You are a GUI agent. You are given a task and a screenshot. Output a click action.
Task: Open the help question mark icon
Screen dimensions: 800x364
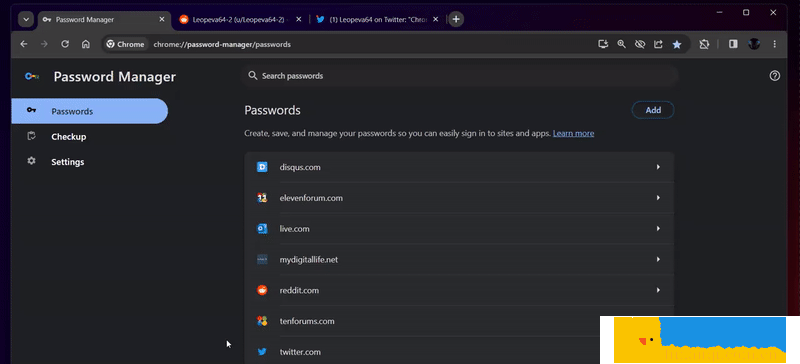[x=774, y=76]
